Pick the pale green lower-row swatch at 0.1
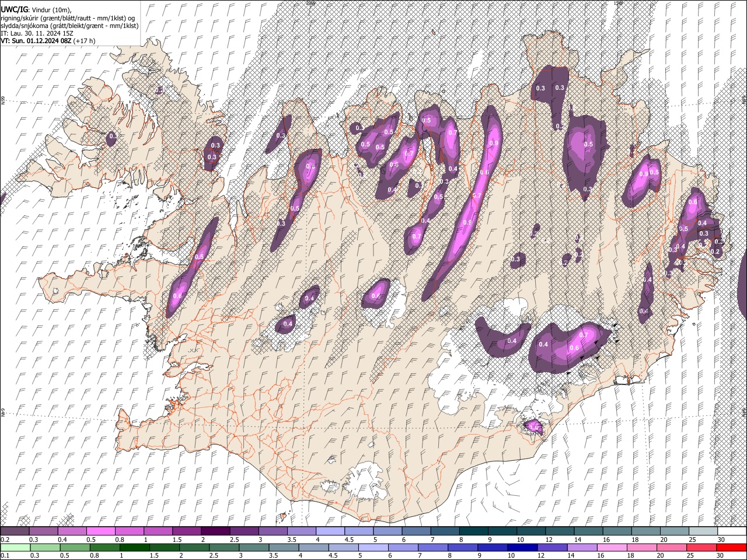This screenshot has width=747, height=560. click(15, 548)
